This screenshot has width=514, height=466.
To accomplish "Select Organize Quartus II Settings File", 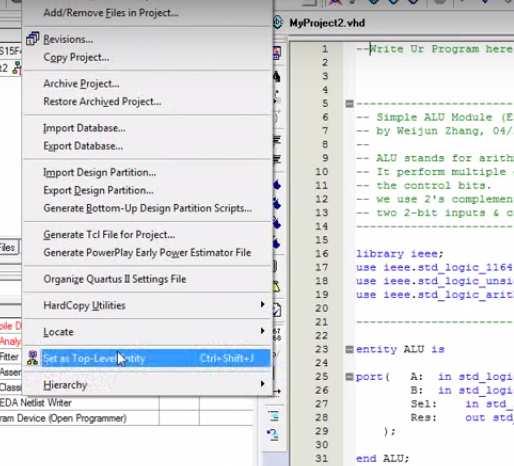I will [x=115, y=279].
